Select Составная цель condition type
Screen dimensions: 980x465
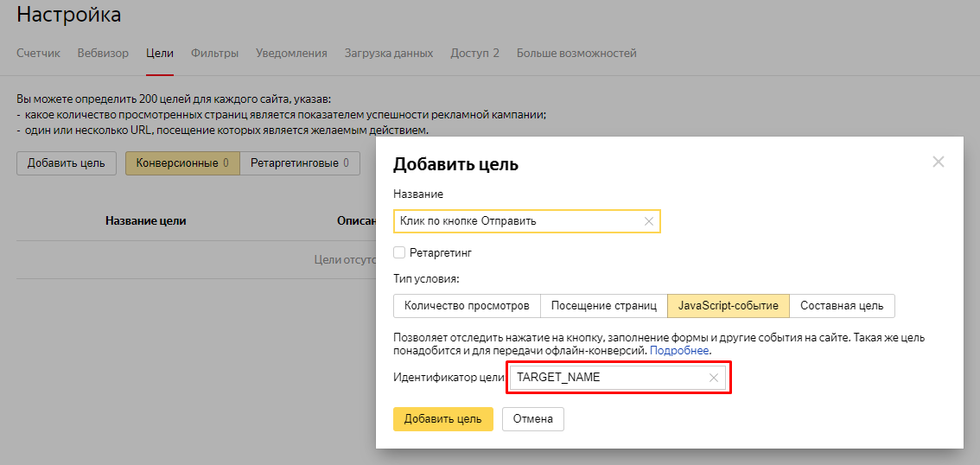click(842, 306)
